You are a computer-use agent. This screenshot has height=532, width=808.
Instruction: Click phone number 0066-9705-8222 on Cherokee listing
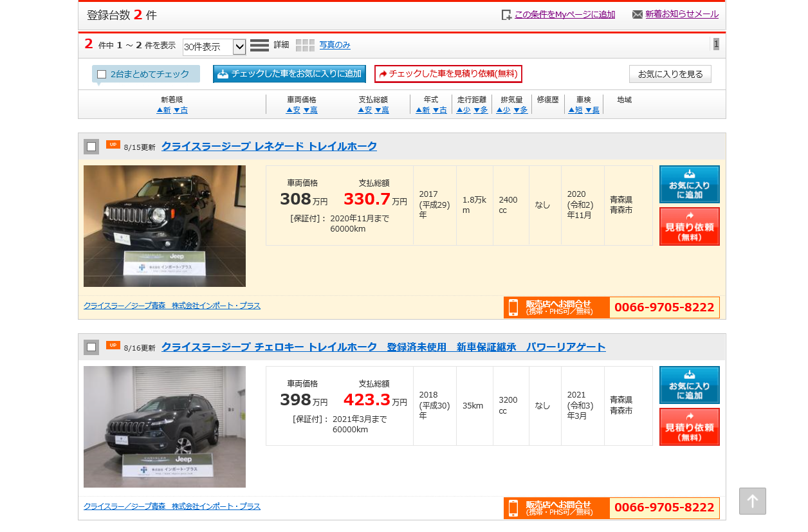pos(665,508)
